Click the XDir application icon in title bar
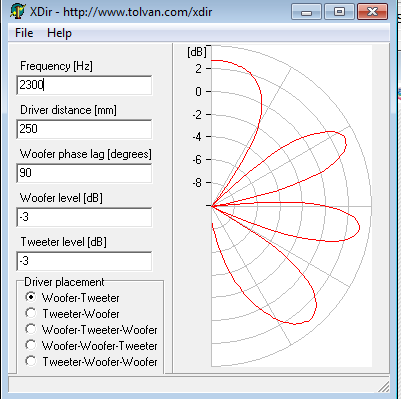 [x=17, y=11]
